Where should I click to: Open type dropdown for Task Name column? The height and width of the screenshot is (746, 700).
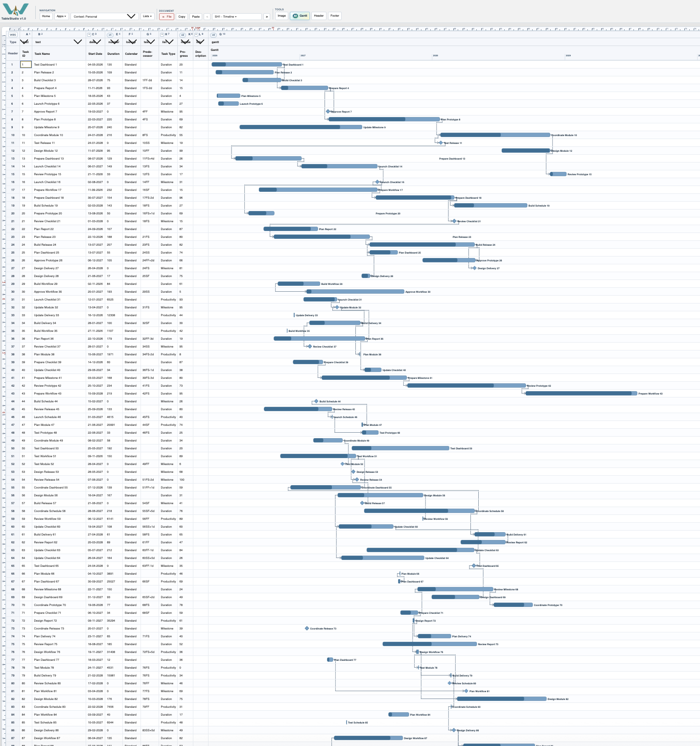click(x=77, y=42)
